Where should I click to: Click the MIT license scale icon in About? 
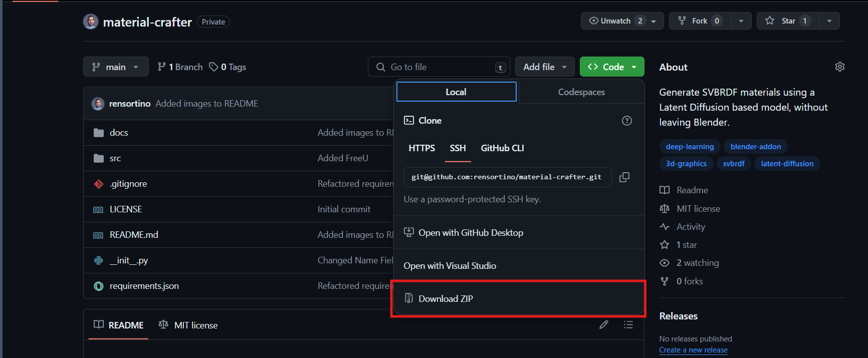[x=665, y=209]
